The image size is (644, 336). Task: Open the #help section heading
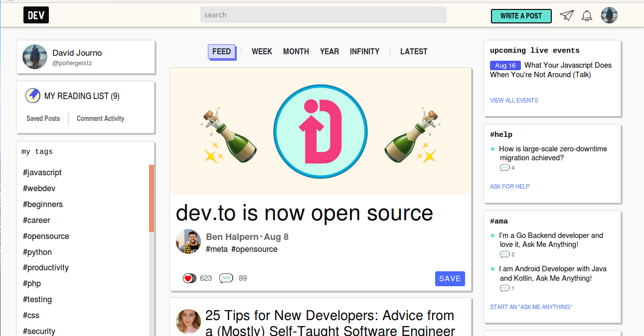501,134
